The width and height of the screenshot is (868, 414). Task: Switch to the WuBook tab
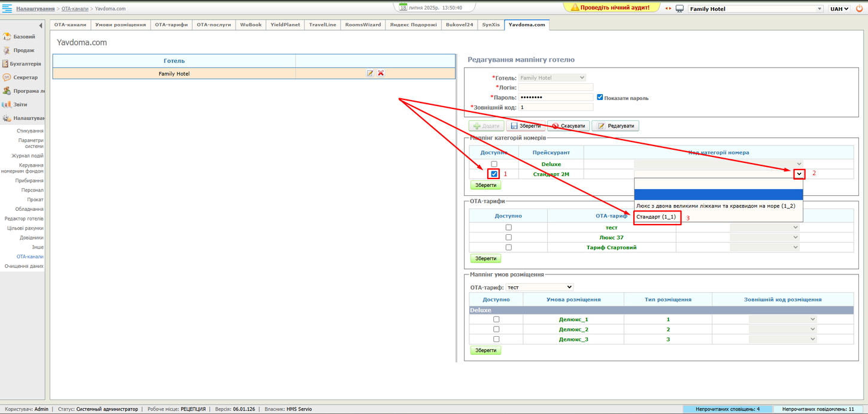(x=251, y=25)
